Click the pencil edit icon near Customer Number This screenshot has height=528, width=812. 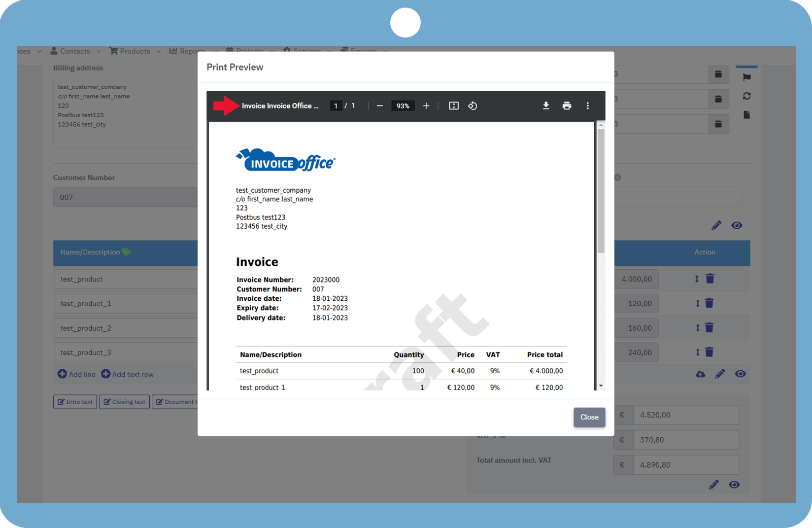click(716, 225)
